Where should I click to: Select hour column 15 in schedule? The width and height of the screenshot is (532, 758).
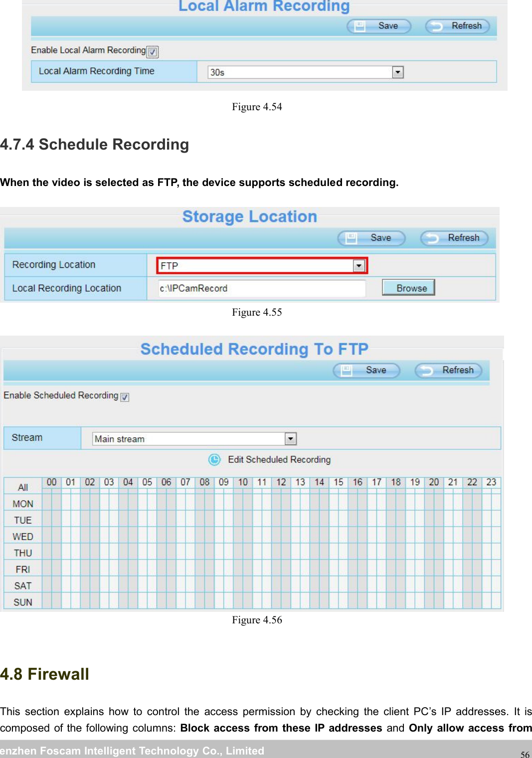pyautogui.click(x=339, y=482)
